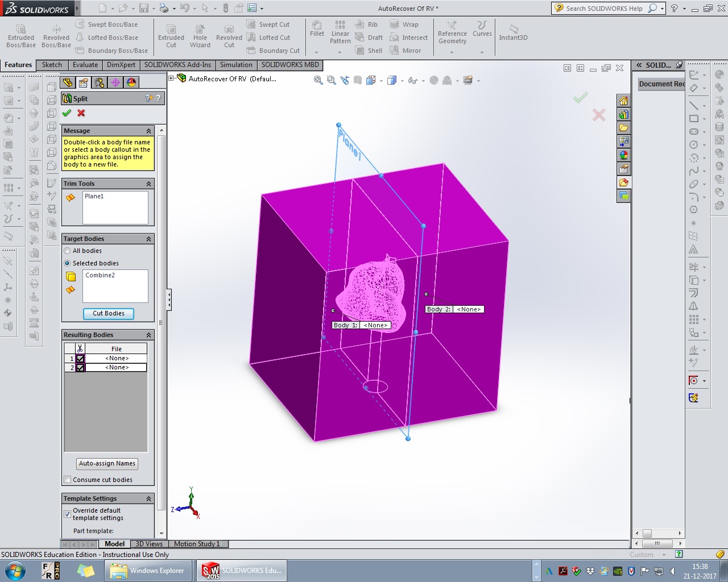The image size is (728, 582).
Task: Switch to the Sketch tab
Action: coord(52,65)
